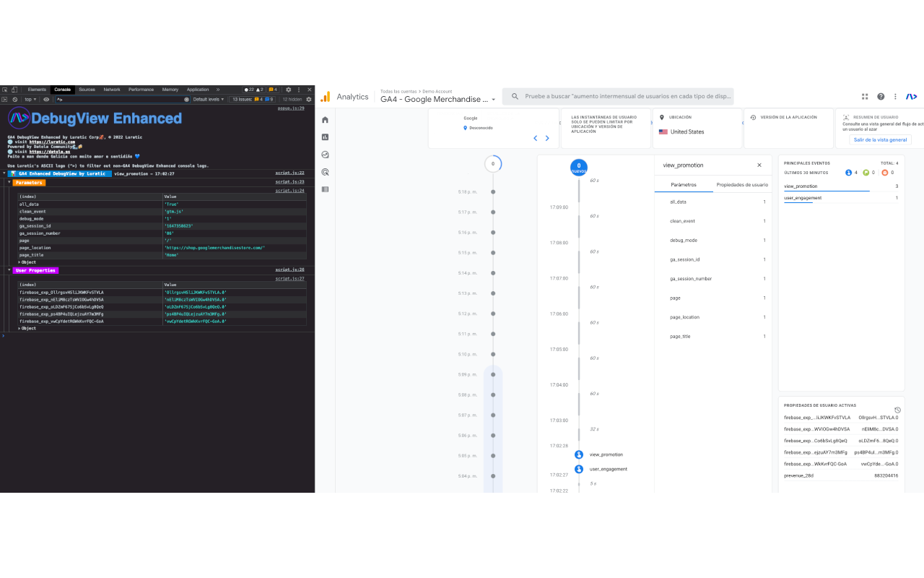Open the Application tab
924x578 pixels.
(x=198, y=90)
